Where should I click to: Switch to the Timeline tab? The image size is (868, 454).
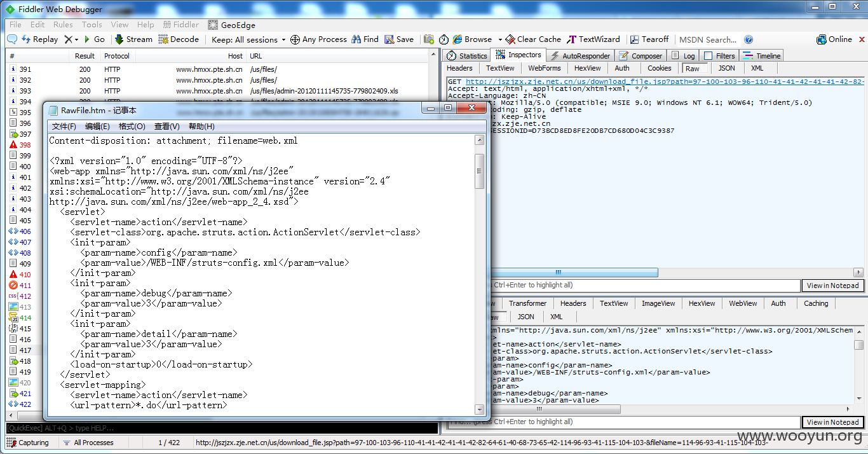(x=761, y=56)
